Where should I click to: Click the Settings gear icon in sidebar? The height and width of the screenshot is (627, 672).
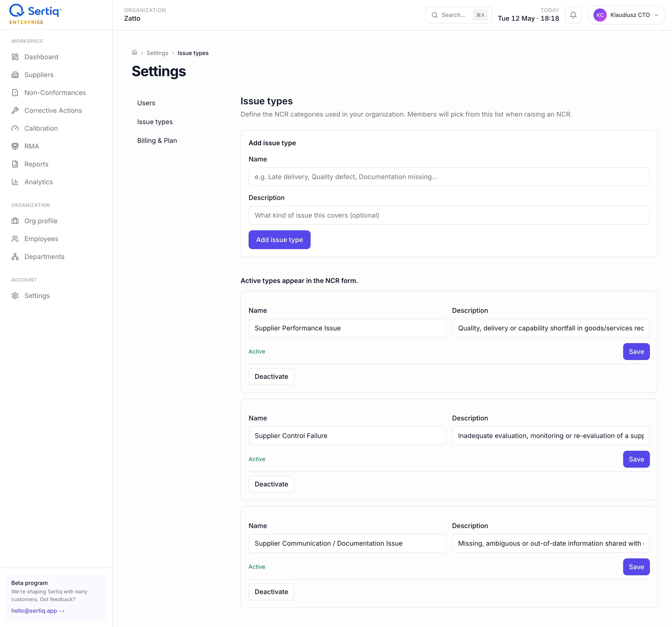[x=15, y=296]
